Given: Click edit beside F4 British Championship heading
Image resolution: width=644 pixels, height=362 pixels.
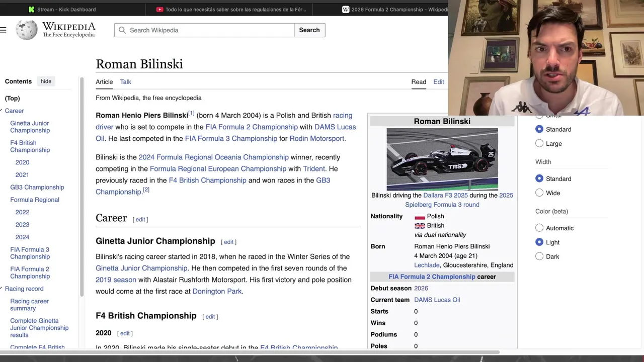Looking at the screenshot, I should 210,317.
